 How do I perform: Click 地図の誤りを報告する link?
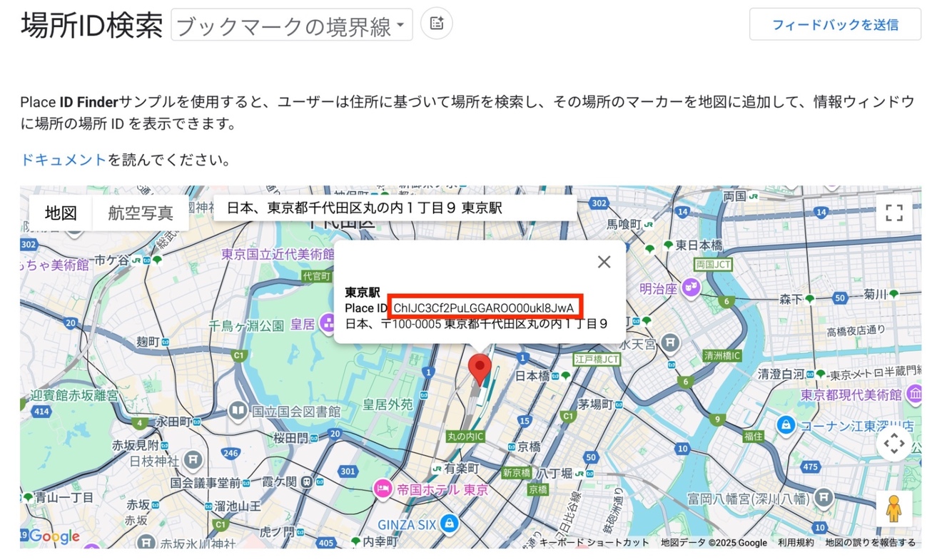tap(870, 543)
